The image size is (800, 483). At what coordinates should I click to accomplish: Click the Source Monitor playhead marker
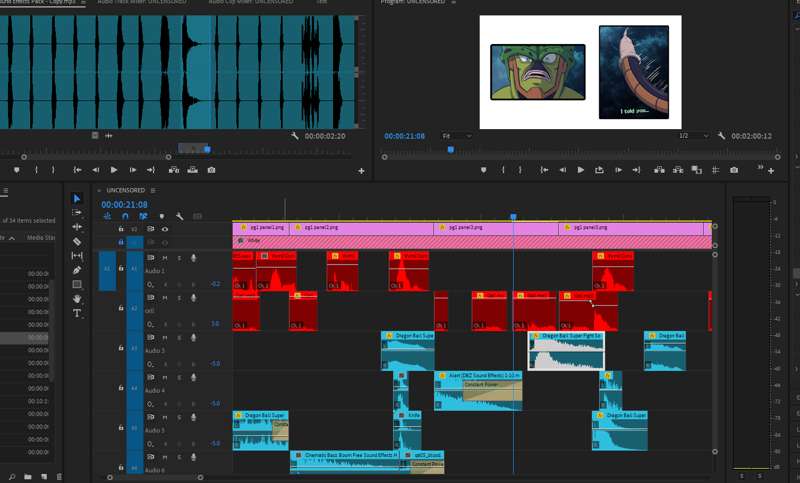click(207, 149)
